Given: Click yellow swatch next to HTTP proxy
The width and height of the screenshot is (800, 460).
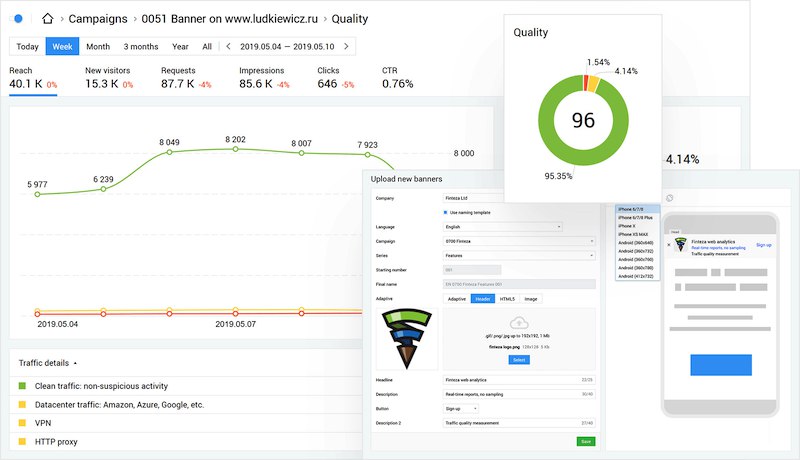Looking at the screenshot, I should [x=22, y=442].
